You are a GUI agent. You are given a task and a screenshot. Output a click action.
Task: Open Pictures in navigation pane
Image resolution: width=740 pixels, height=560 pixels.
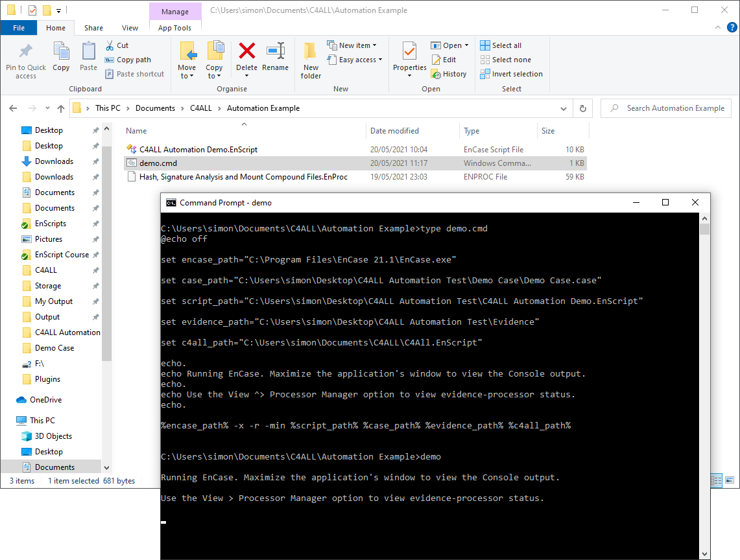49,239
